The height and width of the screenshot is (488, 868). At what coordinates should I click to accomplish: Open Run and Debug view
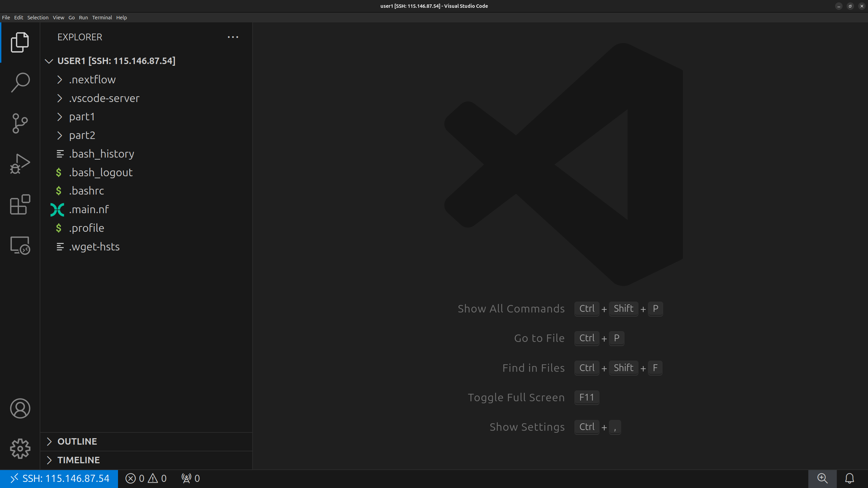pyautogui.click(x=20, y=164)
